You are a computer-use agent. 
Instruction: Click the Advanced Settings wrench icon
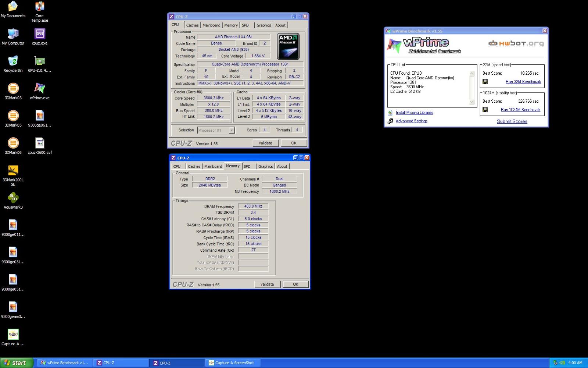[x=390, y=121]
